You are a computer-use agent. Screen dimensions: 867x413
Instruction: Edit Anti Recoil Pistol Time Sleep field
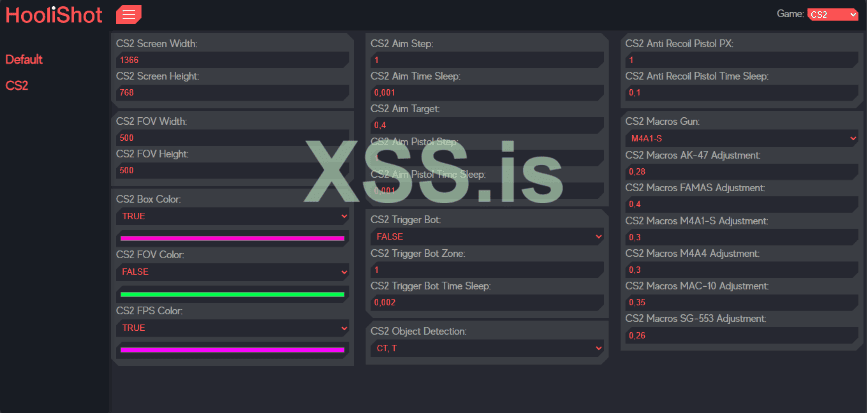click(x=741, y=93)
